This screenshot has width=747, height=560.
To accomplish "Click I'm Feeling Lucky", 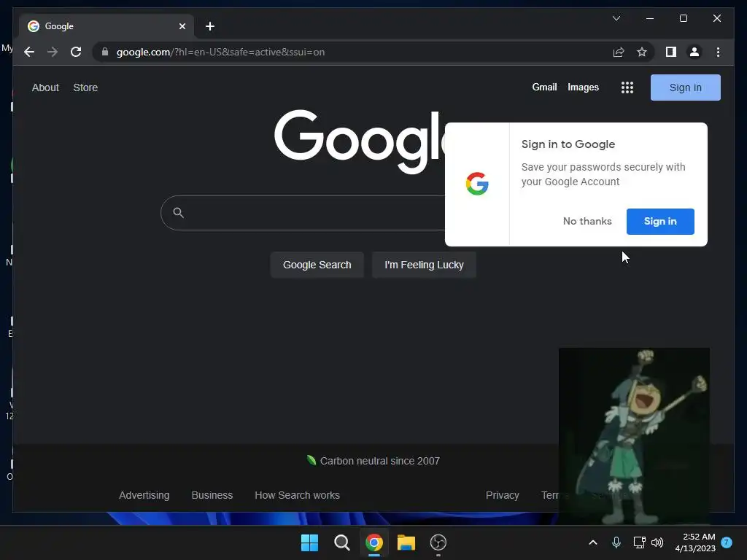I will coord(424,265).
